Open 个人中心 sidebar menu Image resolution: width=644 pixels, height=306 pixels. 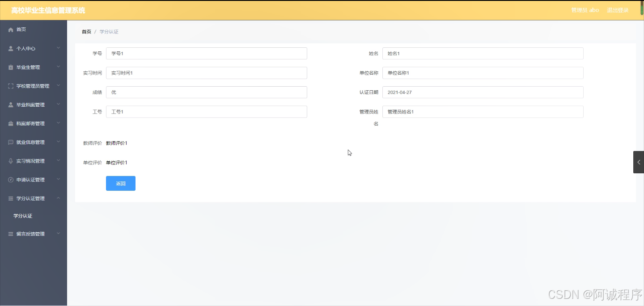pos(34,48)
